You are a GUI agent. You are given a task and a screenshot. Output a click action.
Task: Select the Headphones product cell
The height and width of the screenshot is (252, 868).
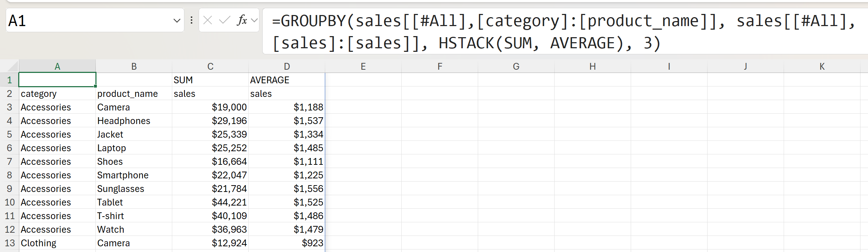134,121
